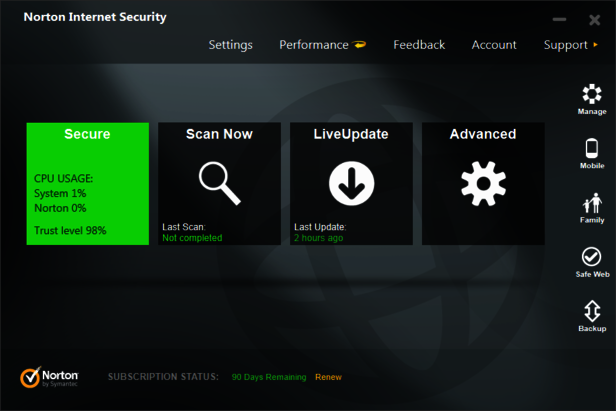Click the Safe Web checkmark icon
Image resolution: width=616 pixels, height=411 pixels.
[592, 258]
